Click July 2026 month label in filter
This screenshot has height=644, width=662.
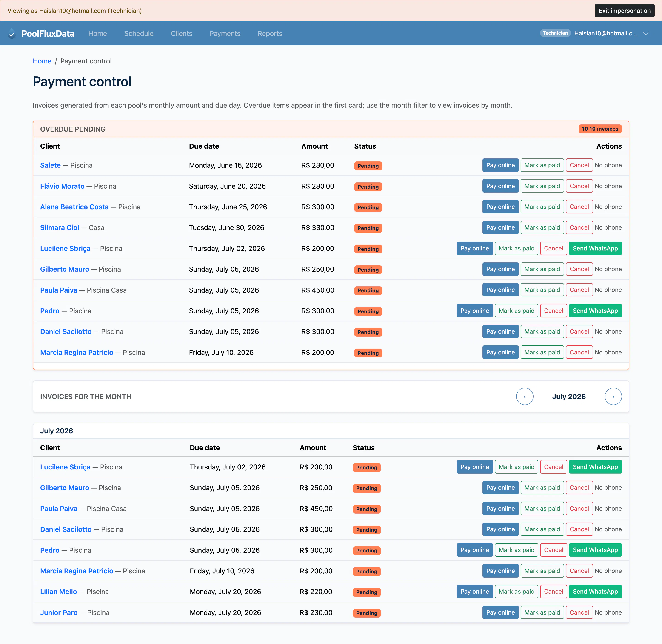(x=569, y=397)
